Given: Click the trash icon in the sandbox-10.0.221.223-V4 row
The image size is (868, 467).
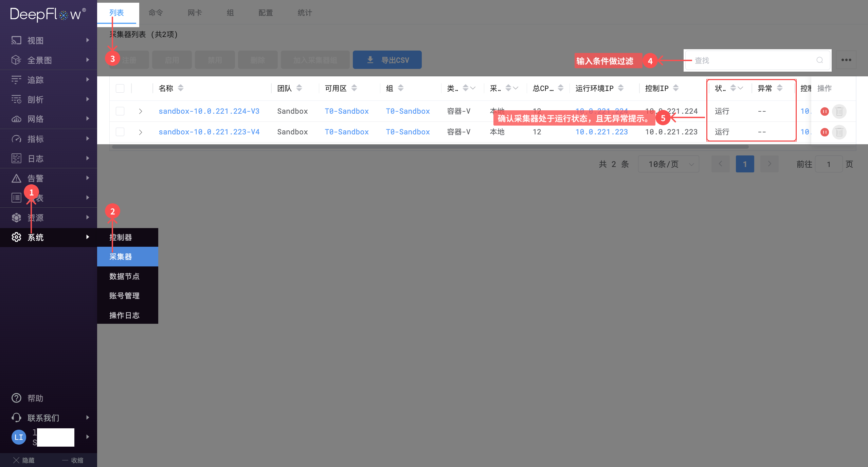Looking at the screenshot, I should tap(839, 132).
